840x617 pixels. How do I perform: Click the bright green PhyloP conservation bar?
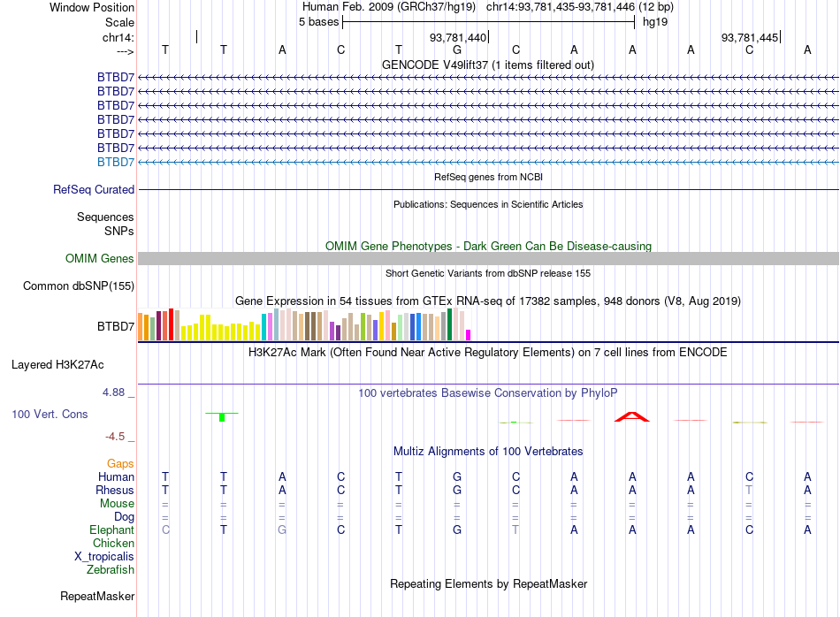coord(222,416)
